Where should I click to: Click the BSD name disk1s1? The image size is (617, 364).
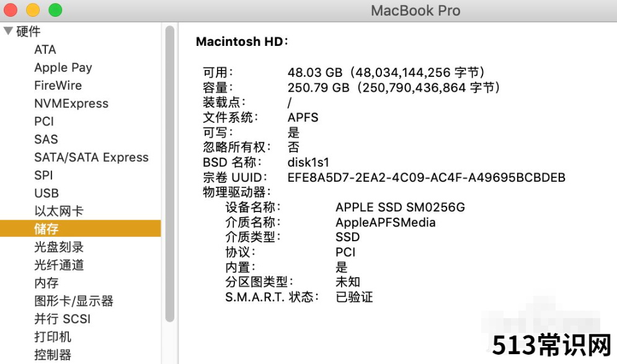coord(308,162)
